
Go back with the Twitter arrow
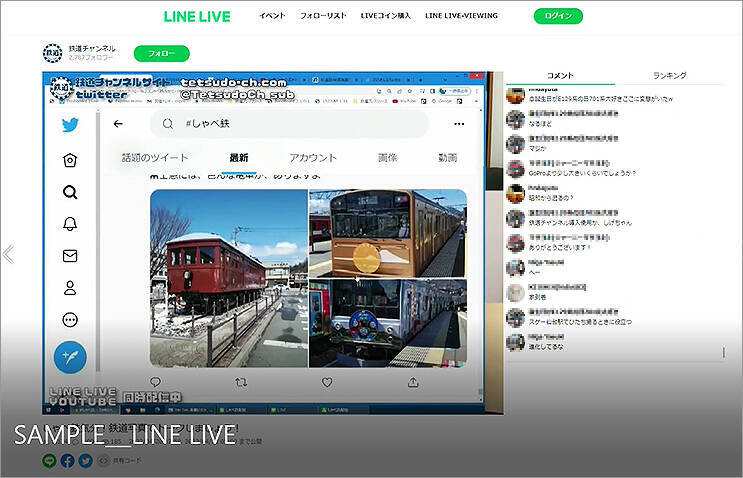(x=118, y=124)
